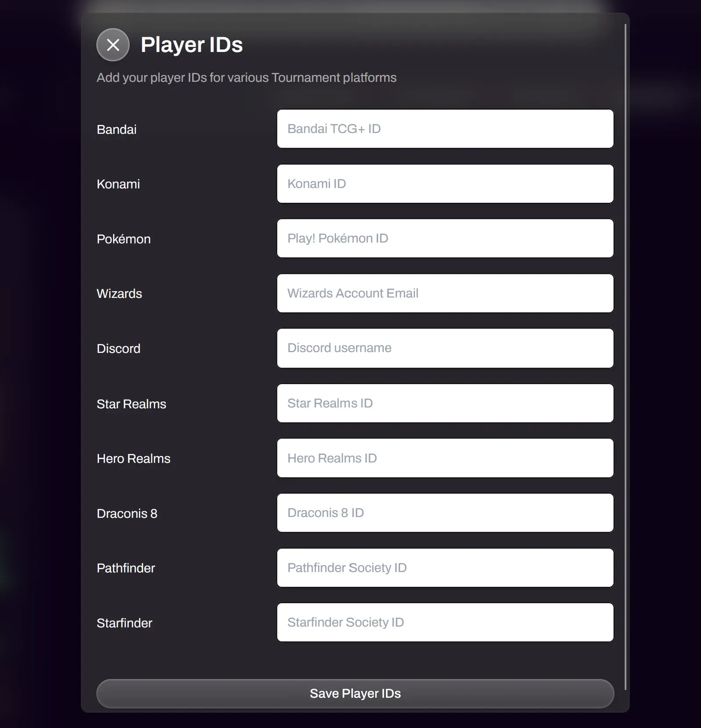Click the Player IDs heading
Image resolution: width=701 pixels, height=728 pixels.
point(192,45)
